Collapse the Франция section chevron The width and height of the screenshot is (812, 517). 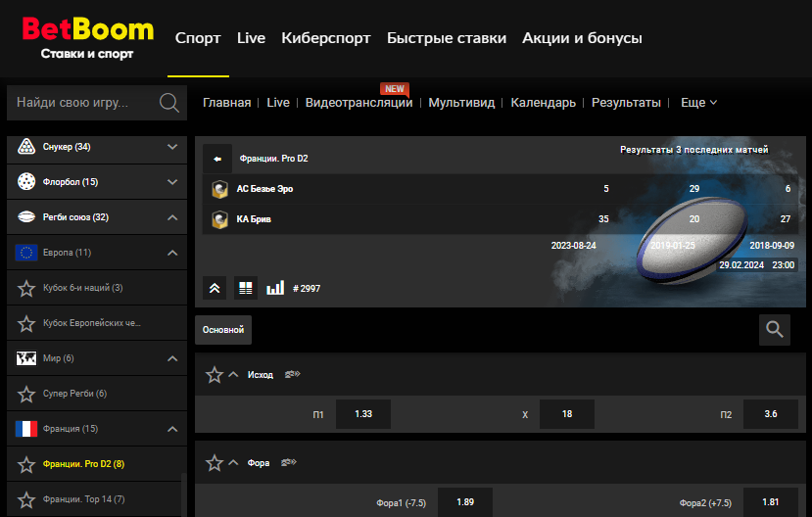(x=172, y=429)
